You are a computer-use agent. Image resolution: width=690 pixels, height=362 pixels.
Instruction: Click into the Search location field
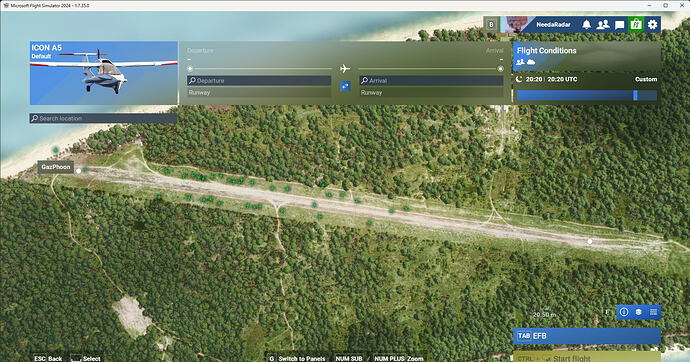click(103, 118)
